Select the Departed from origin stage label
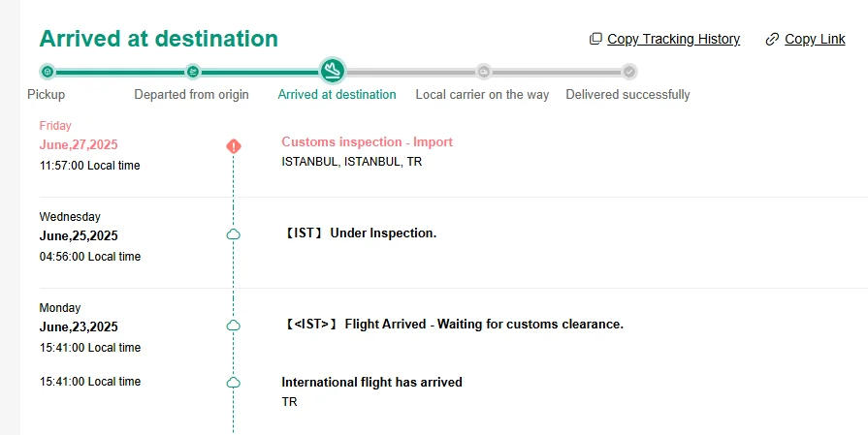 click(191, 95)
